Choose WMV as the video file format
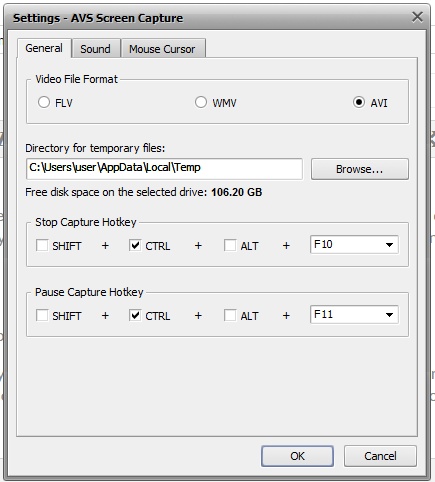The width and height of the screenshot is (435, 482). [x=201, y=102]
